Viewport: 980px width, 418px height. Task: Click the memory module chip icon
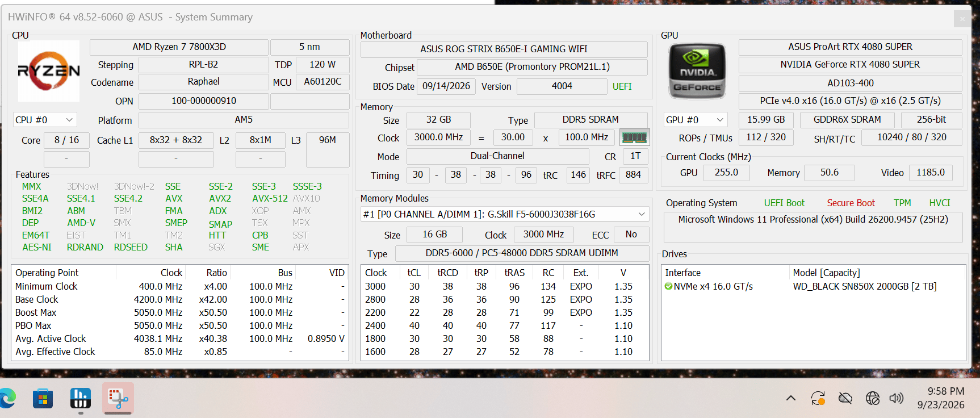(x=634, y=137)
